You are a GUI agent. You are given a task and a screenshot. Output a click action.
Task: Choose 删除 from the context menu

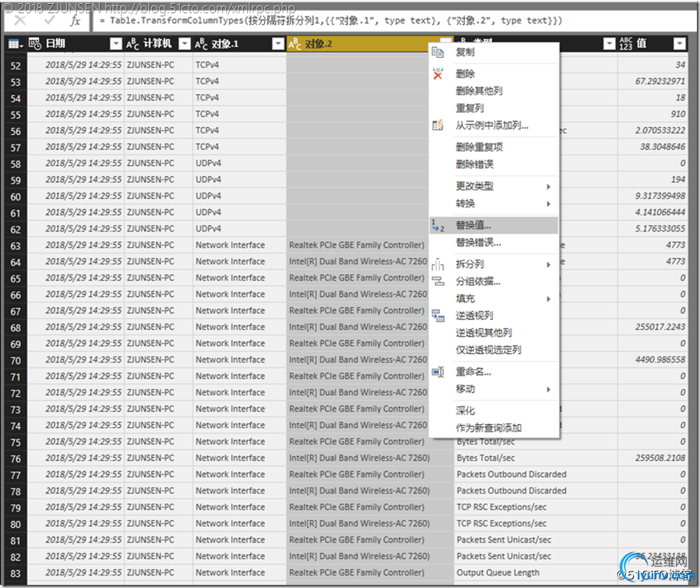[x=465, y=73]
